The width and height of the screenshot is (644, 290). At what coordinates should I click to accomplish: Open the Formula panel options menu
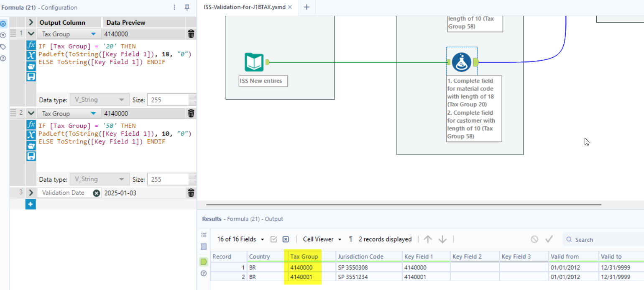pyautogui.click(x=174, y=8)
